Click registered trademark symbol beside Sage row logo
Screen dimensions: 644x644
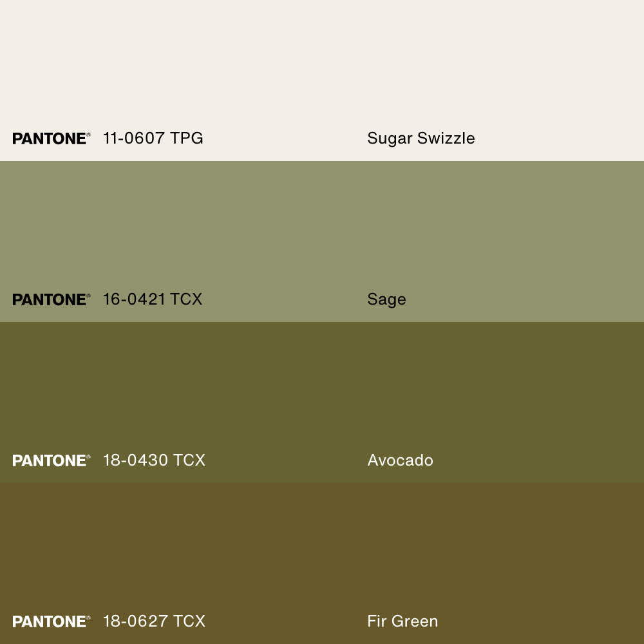[x=89, y=296]
